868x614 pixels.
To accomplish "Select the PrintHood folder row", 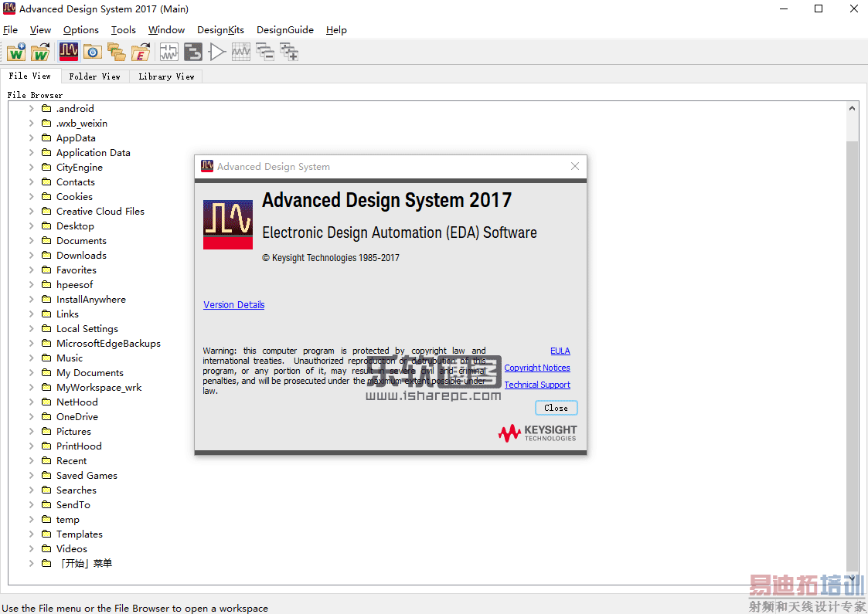I will coord(79,446).
